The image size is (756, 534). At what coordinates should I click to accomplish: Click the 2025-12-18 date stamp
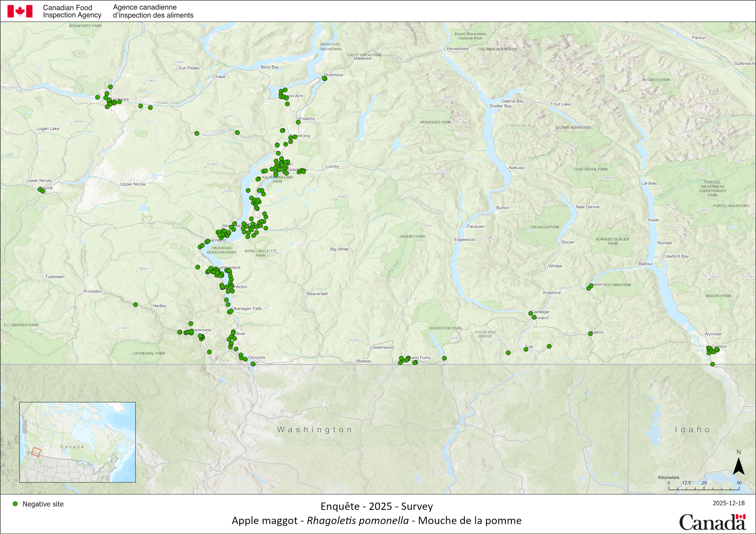(x=728, y=503)
